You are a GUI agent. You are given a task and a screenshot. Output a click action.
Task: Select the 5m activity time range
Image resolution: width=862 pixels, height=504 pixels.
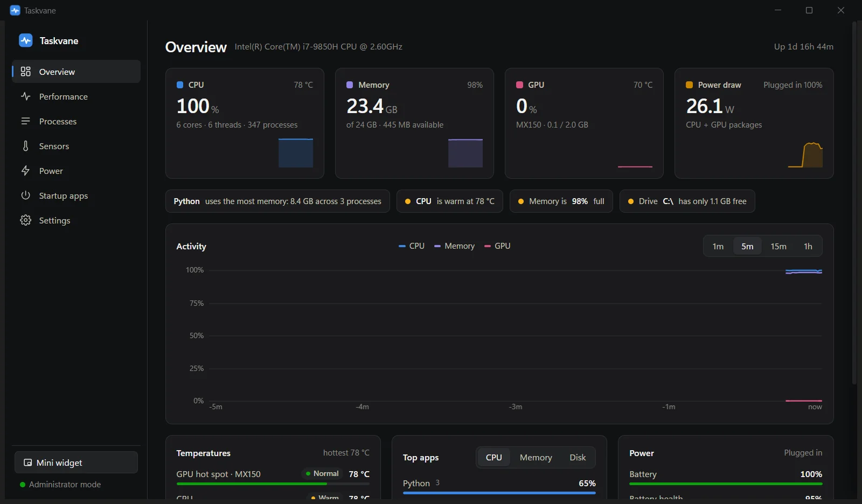(747, 246)
